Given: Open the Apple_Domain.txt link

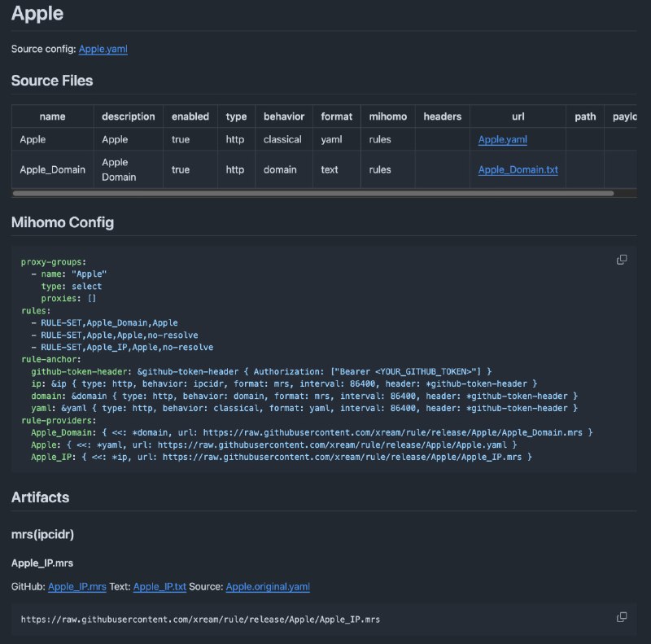Looking at the screenshot, I should (518, 169).
